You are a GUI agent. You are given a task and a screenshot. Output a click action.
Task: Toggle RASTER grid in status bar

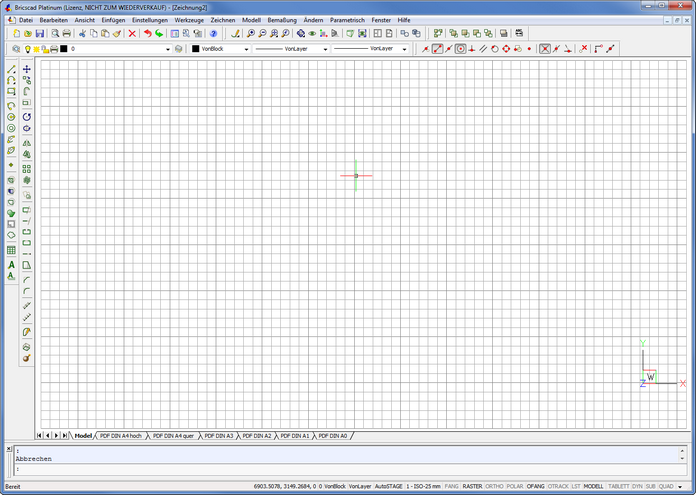pos(472,486)
